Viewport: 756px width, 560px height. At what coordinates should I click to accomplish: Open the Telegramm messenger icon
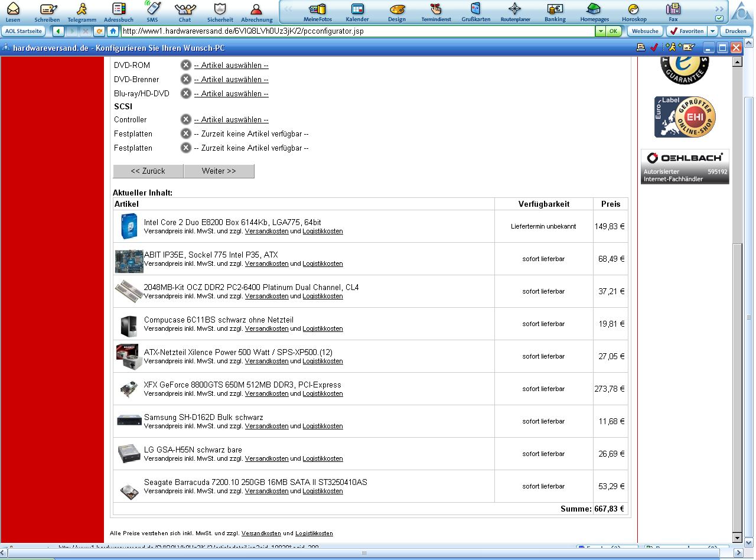point(82,9)
